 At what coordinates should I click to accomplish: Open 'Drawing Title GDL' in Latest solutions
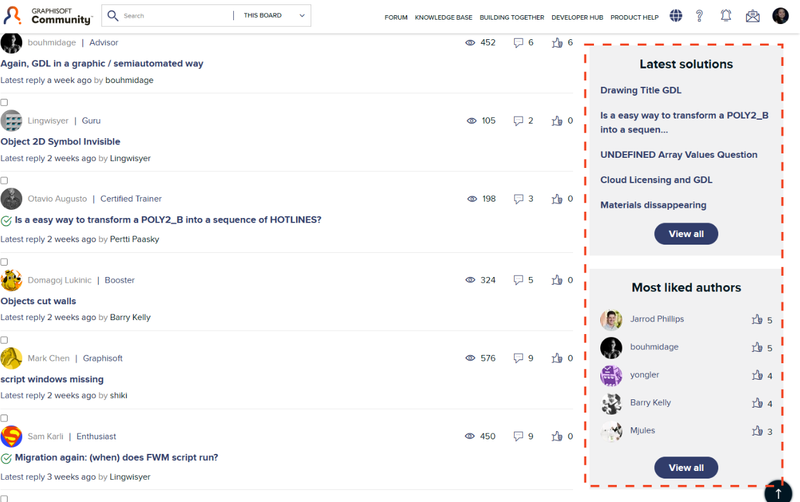tap(640, 90)
